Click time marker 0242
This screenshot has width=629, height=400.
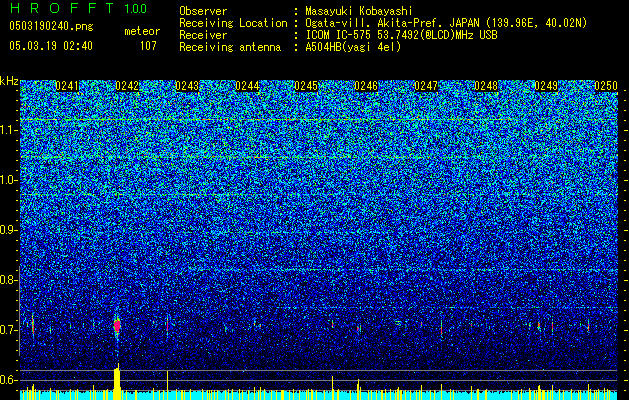[127, 86]
